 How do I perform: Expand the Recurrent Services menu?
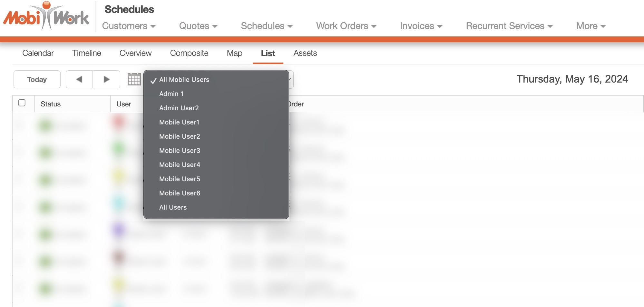pyautogui.click(x=509, y=26)
